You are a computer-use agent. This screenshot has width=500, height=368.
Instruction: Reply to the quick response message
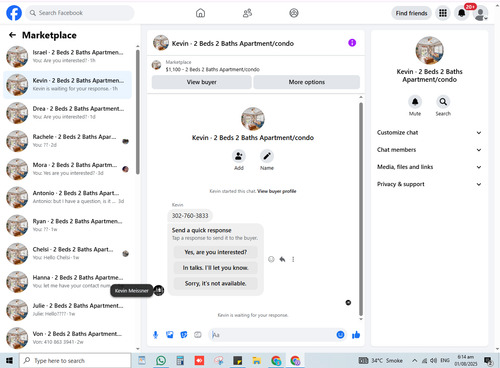tap(282, 259)
